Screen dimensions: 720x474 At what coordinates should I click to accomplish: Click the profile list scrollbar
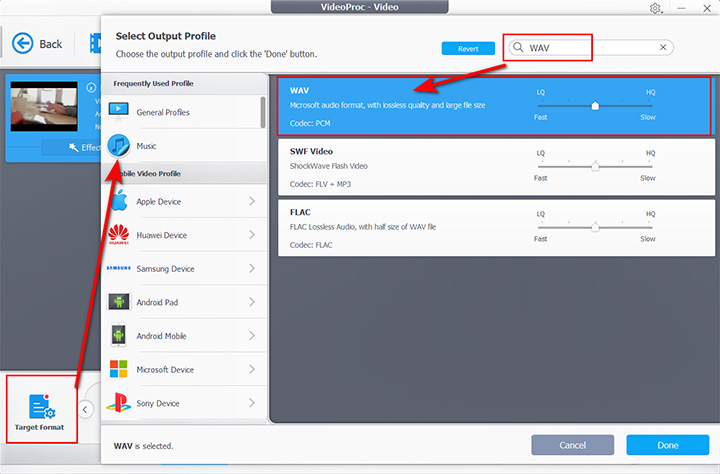263,112
